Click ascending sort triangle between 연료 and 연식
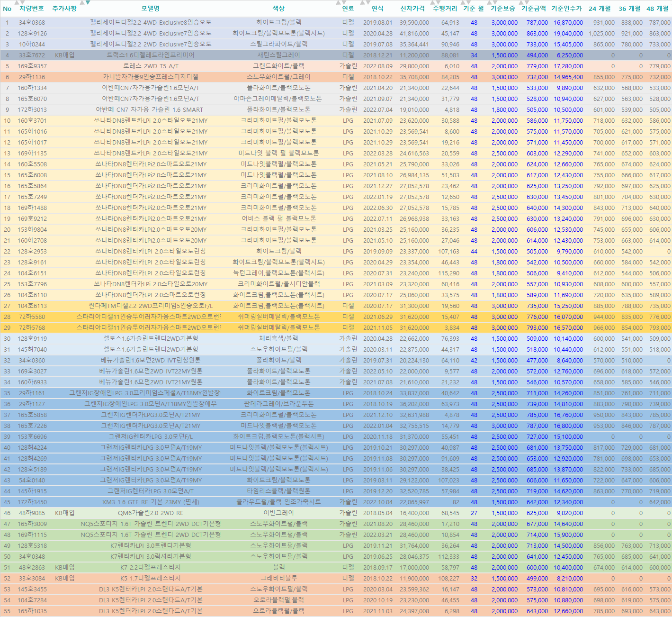This screenshot has height=617, width=672. (362, 2)
